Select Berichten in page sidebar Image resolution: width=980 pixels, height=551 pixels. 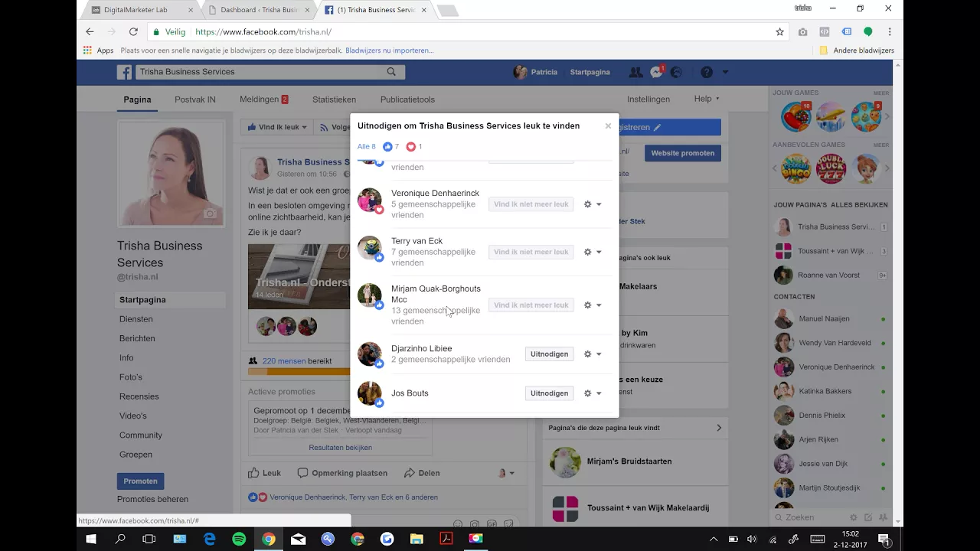(x=137, y=338)
